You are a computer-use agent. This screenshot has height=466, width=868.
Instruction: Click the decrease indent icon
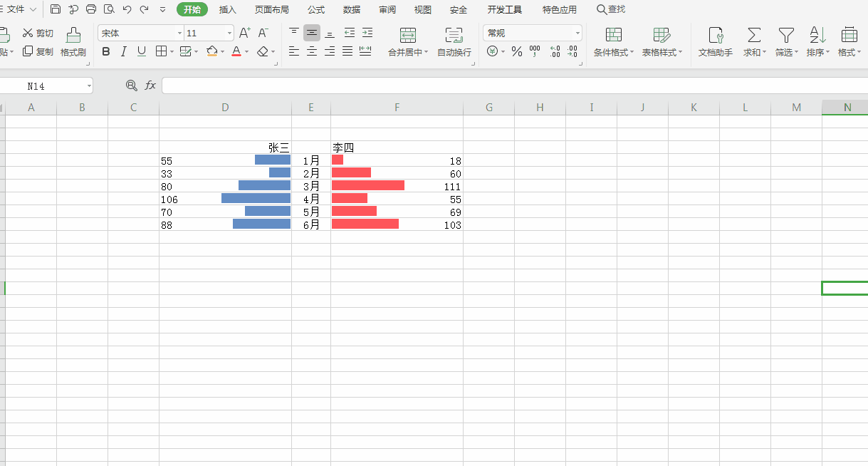pyautogui.click(x=349, y=33)
